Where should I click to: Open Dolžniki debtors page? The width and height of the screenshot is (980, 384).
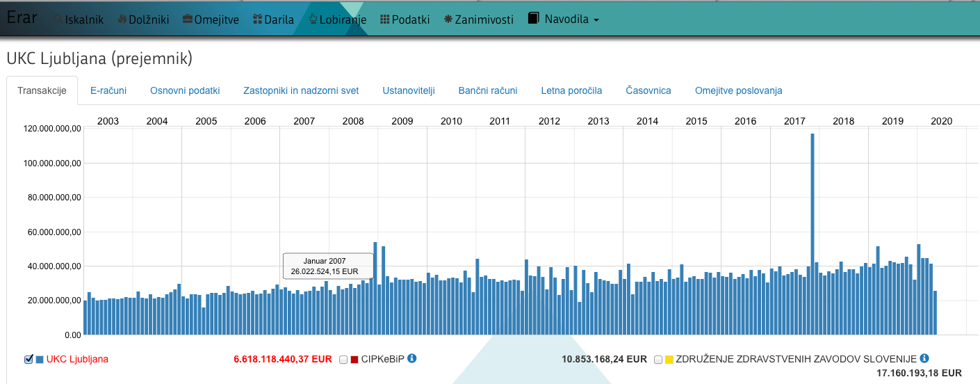143,19
